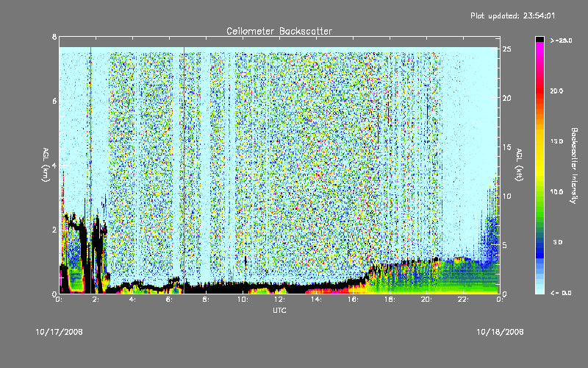Screen dimensions: 588x368
Task: Click the black top of the colorbar
Action: pyautogui.click(x=539, y=39)
